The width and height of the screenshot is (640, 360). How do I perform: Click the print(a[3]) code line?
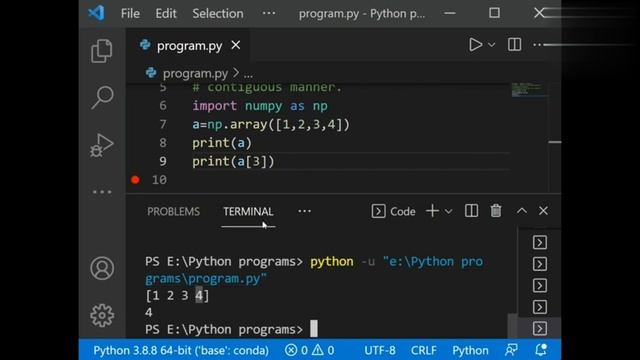tap(233, 161)
